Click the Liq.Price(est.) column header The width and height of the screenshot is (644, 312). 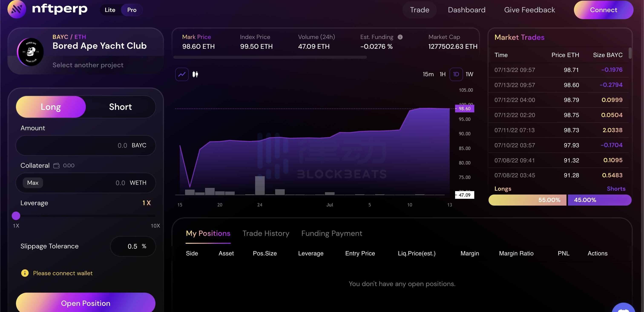click(417, 253)
